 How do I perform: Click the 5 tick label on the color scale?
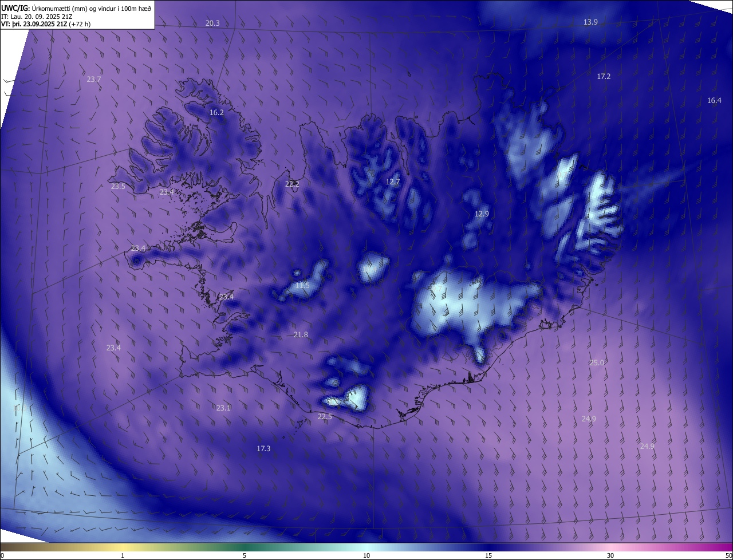245,556
